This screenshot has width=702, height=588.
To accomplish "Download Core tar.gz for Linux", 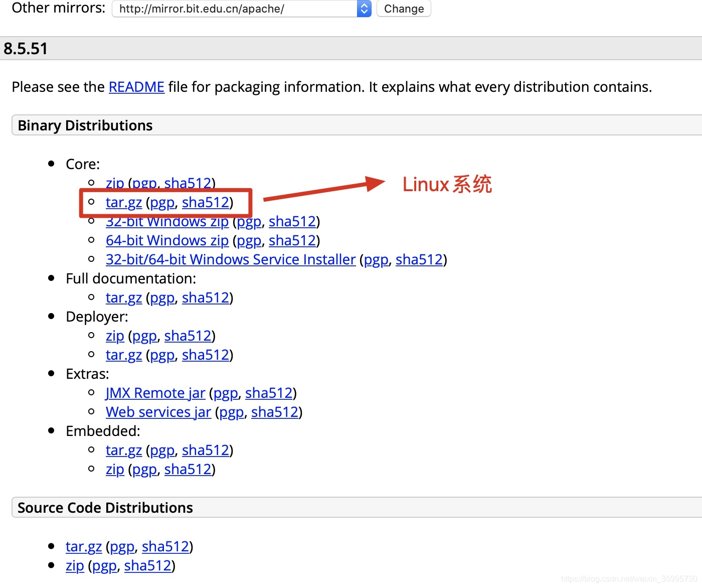I will tap(124, 202).
